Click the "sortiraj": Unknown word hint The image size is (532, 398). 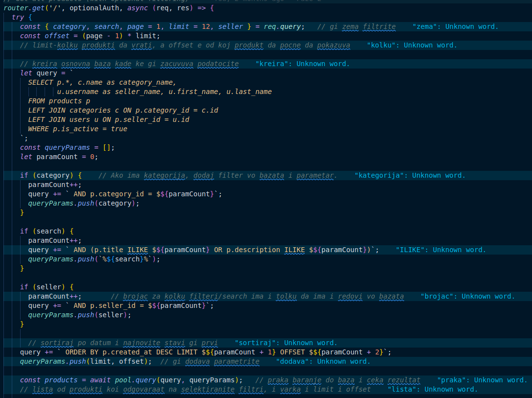(286, 343)
